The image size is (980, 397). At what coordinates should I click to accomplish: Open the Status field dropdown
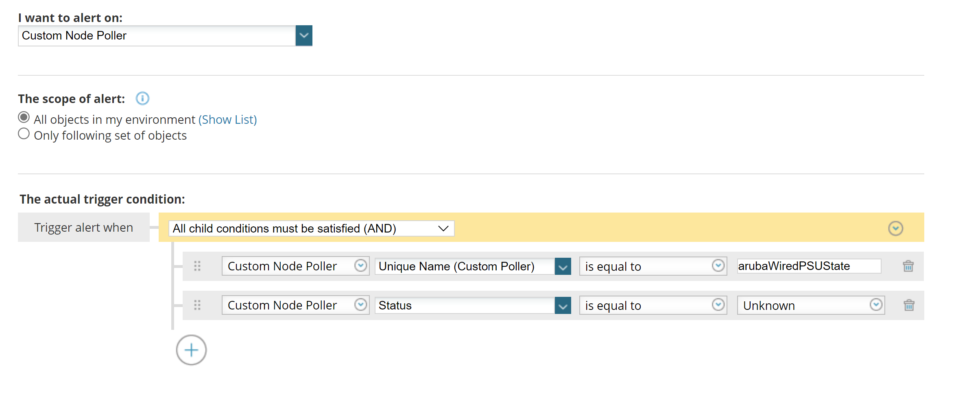(563, 306)
